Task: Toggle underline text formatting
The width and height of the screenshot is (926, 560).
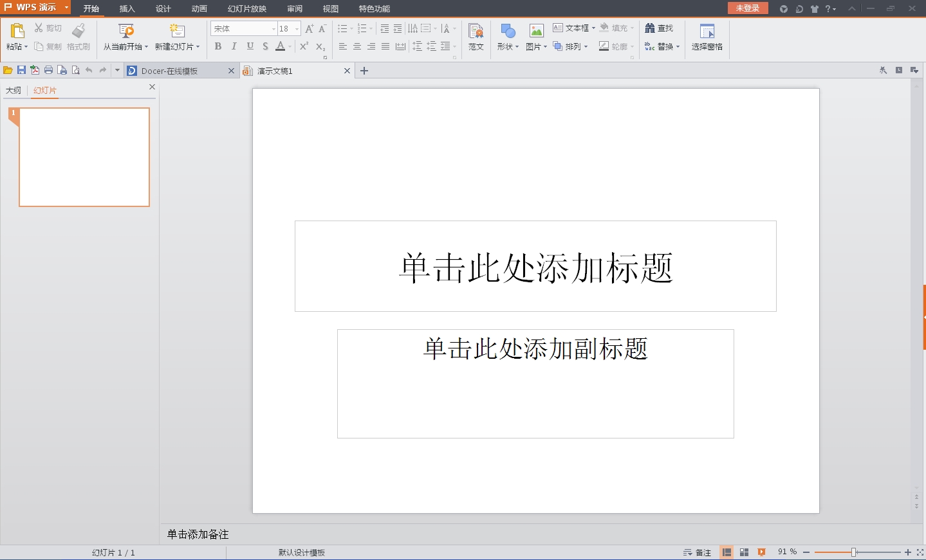Action: coord(250,46)
